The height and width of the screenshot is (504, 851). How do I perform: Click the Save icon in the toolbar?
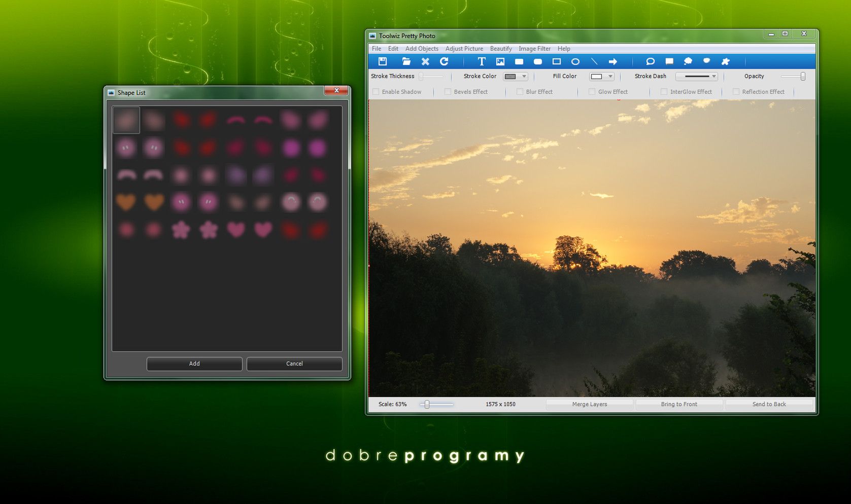(x=383, y=61)
